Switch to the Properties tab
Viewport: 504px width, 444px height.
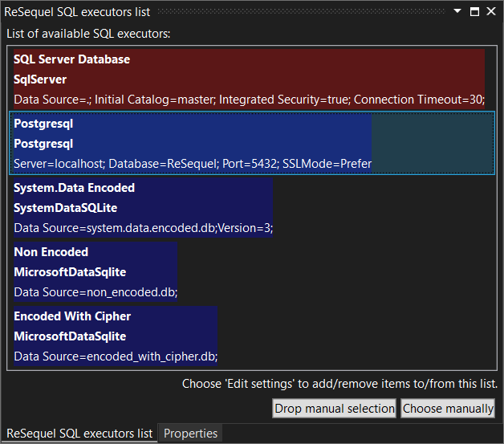click(190, 434)
